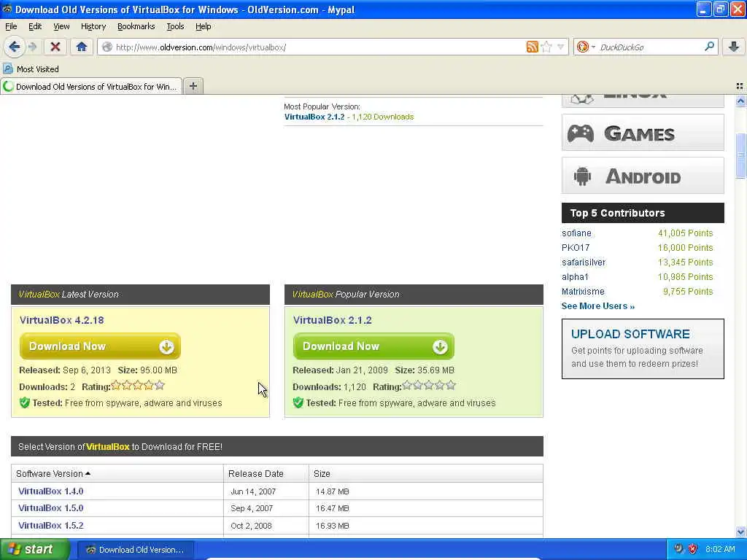747x560 pixels.
Task: Sort by Software Version column header
Action: pos(117,473)
